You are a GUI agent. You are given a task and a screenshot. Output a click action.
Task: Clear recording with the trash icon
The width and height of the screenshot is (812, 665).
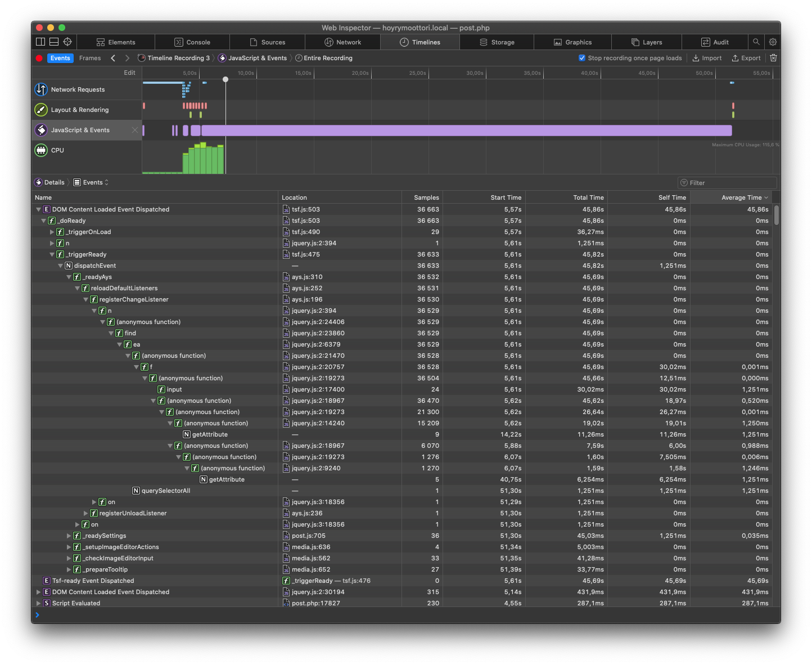(x=774, y=58)
